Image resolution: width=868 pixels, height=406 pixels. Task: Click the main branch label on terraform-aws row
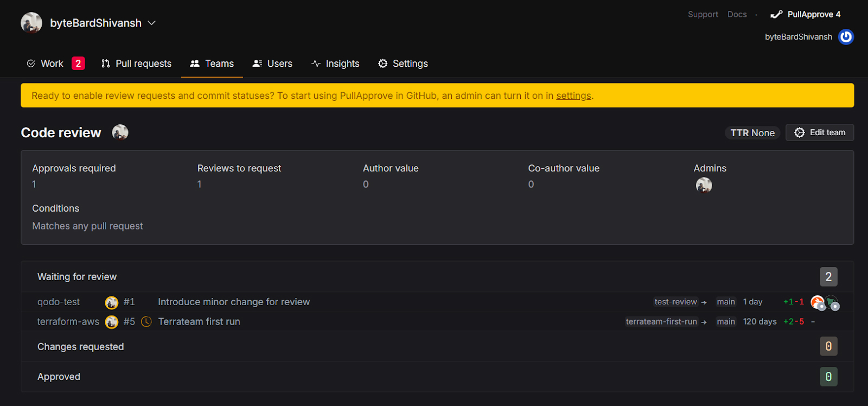point(726,322)
